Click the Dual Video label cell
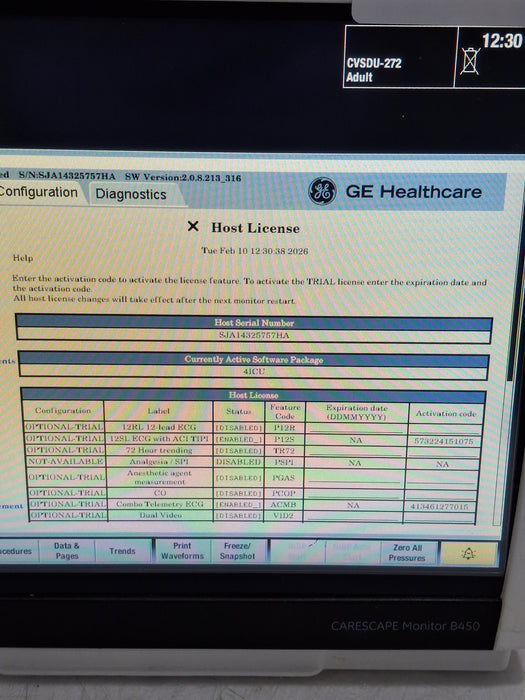Viewport: 525px width, 700px height. [160, 515]
